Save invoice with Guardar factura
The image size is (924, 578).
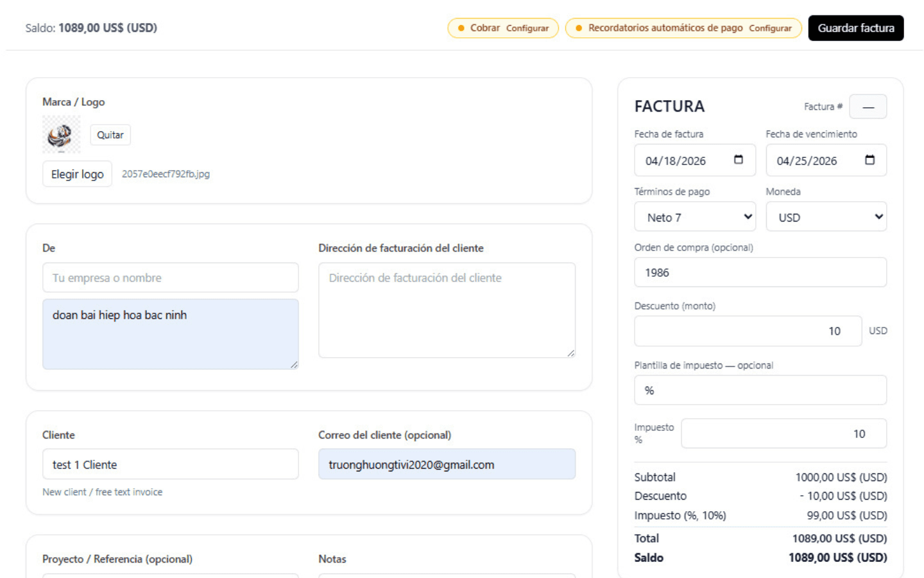855,28
